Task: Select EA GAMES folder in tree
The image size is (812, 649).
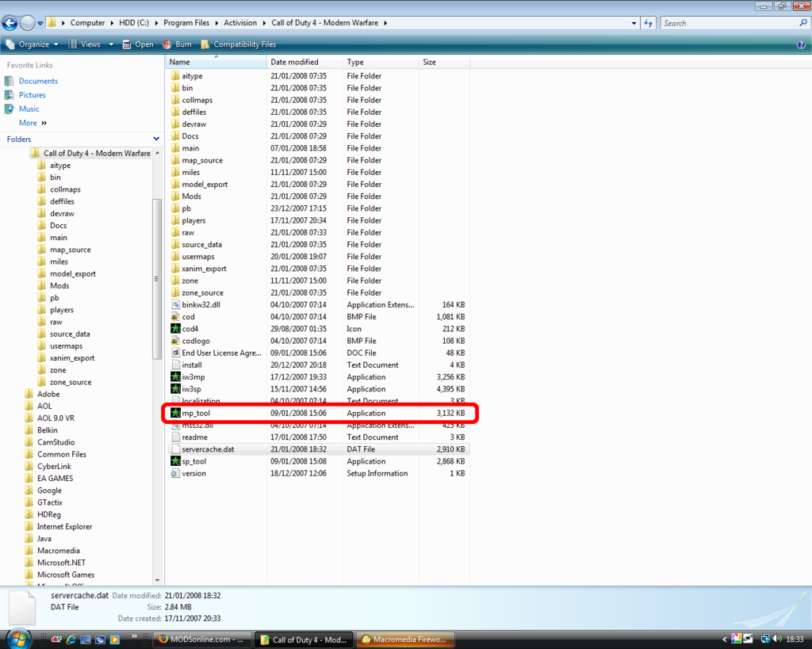Action: point(55,479)
